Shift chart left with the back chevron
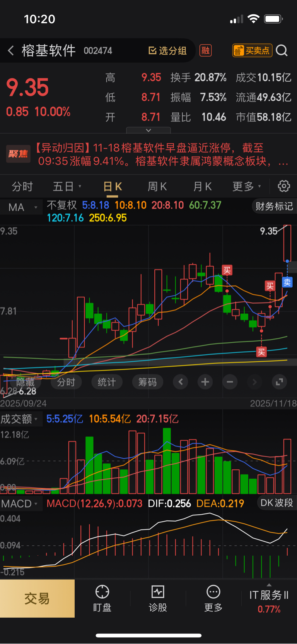The width and height of the screenshot is (297, 644). pos(181,382)
